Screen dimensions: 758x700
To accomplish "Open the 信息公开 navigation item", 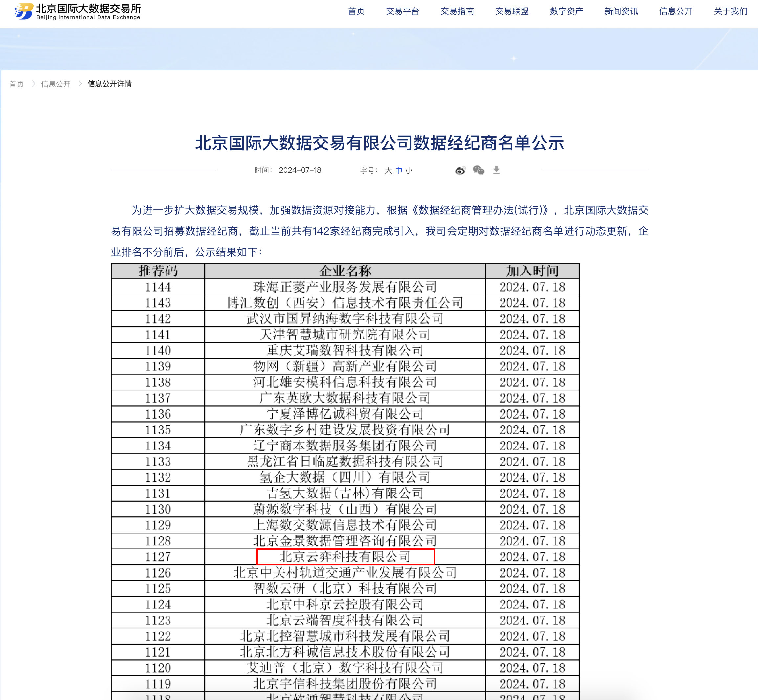I will click(x=676, y=11).
